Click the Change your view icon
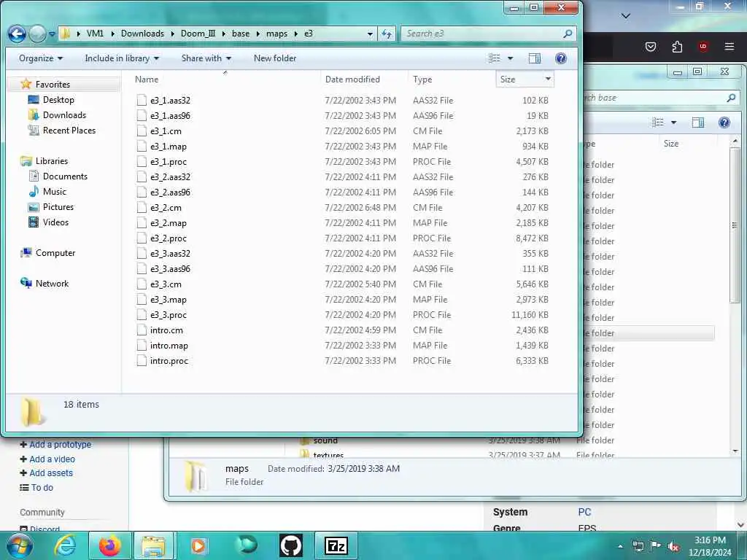747x560 pixels. point(495,58)
